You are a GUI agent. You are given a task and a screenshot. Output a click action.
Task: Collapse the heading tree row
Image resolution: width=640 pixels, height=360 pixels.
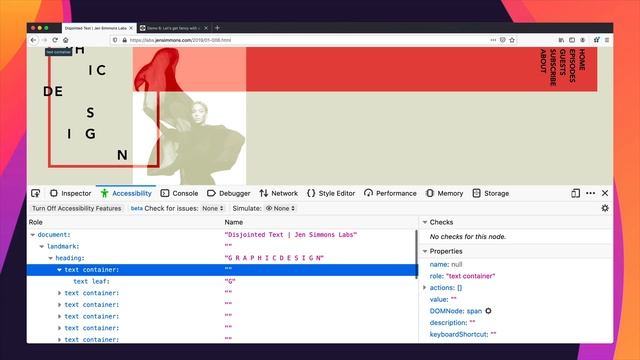point(51,258)
